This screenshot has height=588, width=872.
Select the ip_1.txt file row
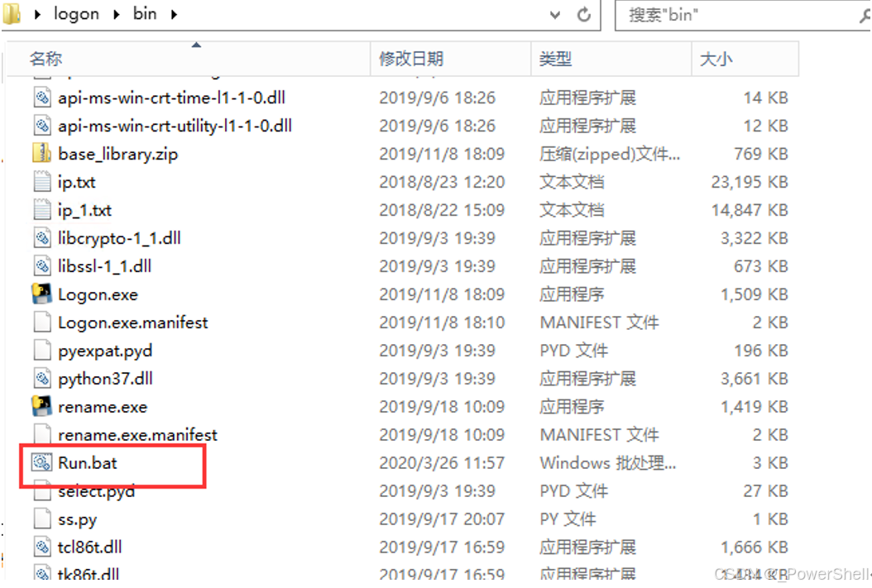(410, 210)
